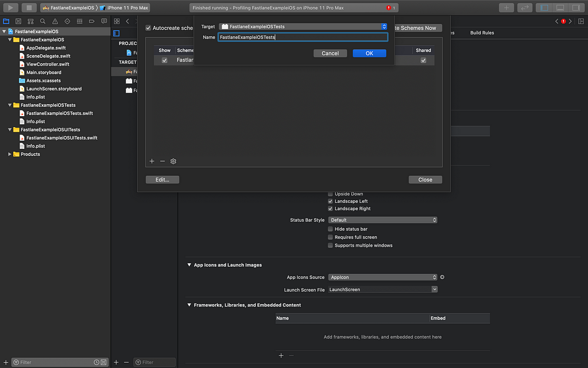Click the navigator's bottom-left add button
Viewport: 588px width, 368px height.
6,362
